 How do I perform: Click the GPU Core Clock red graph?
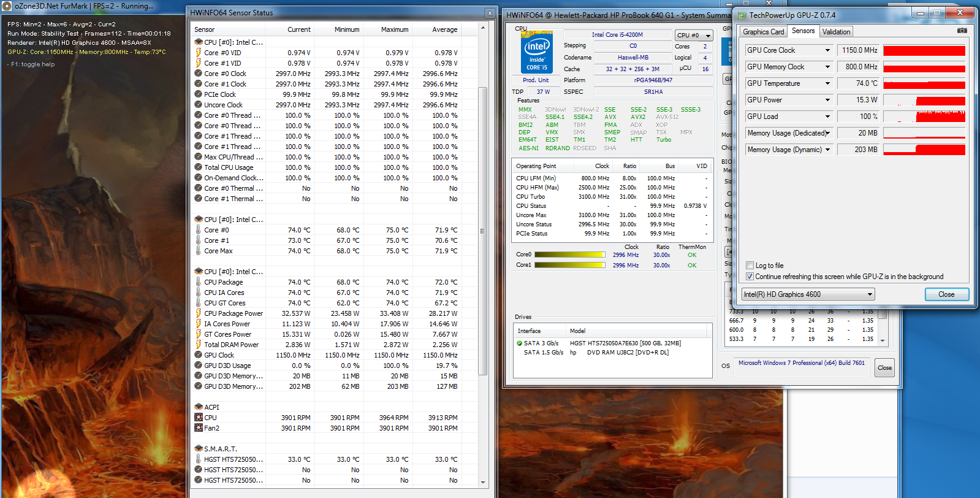coord(924,50)
